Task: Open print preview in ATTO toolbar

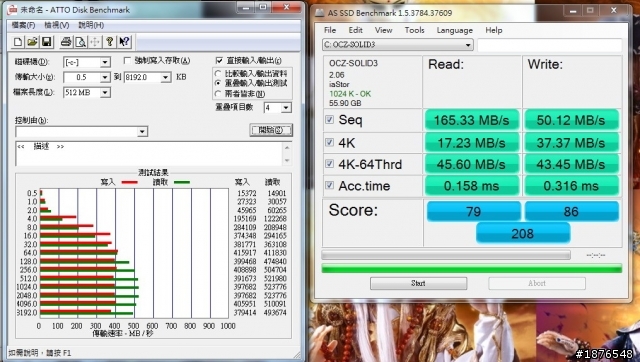Action: (80, 42)
